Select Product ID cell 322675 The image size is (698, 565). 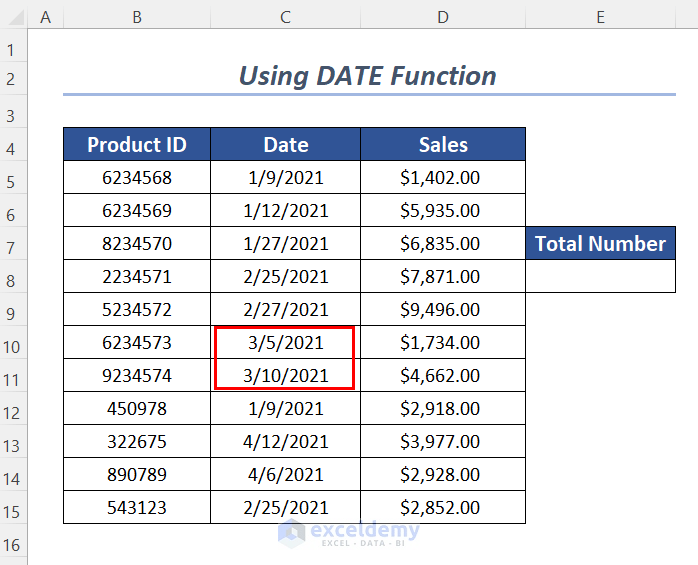tap(137, 441)
